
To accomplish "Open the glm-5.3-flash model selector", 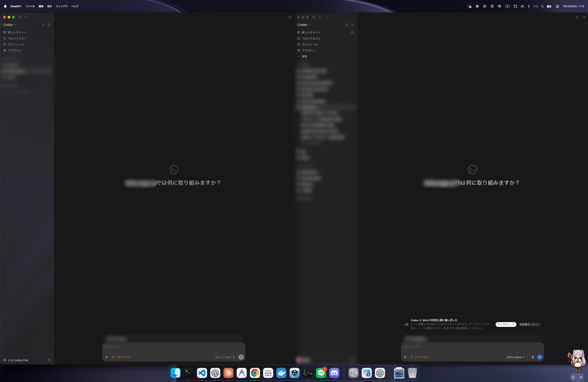I will 225,357.
